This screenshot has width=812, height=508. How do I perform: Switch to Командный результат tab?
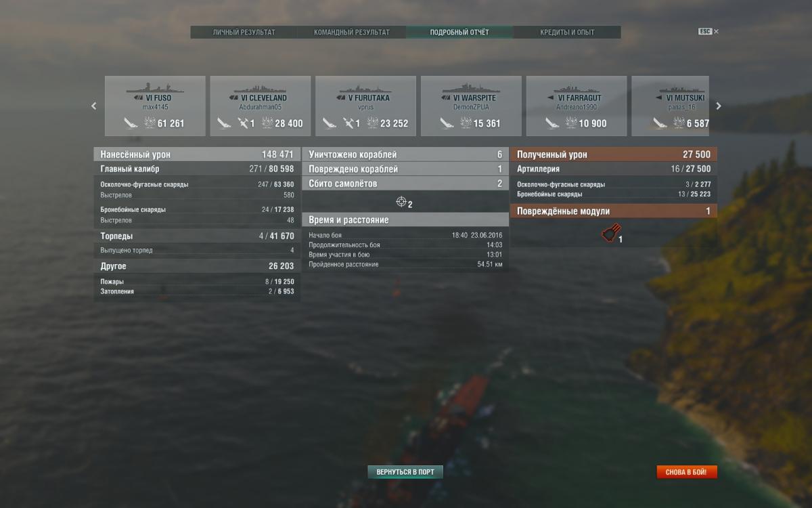352,33
